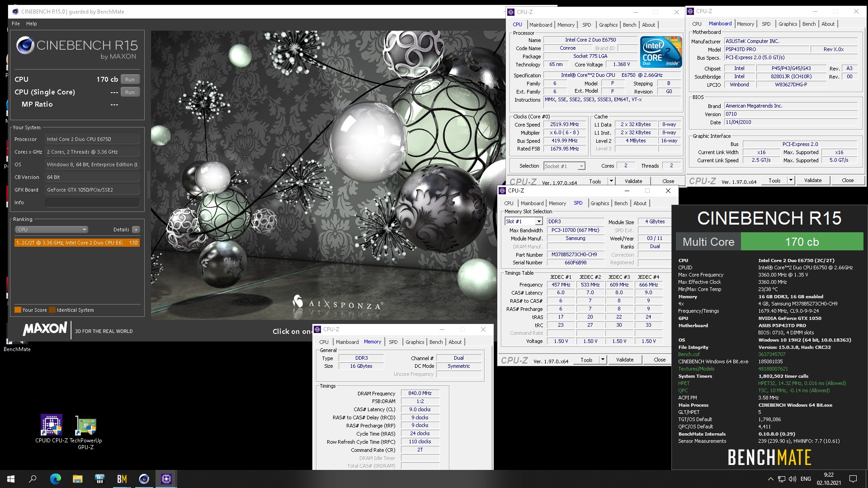The height and width of the screenshot is (488, 868).
Task: Open the Cinebench File menu
Action: tap(16, 23)
